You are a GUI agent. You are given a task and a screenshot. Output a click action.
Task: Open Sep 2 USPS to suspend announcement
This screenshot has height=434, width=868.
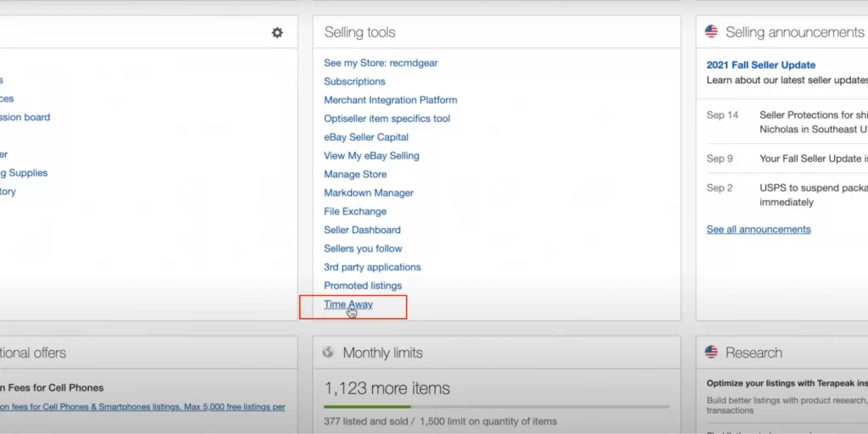pyautogui.click(x=814, y=195)
